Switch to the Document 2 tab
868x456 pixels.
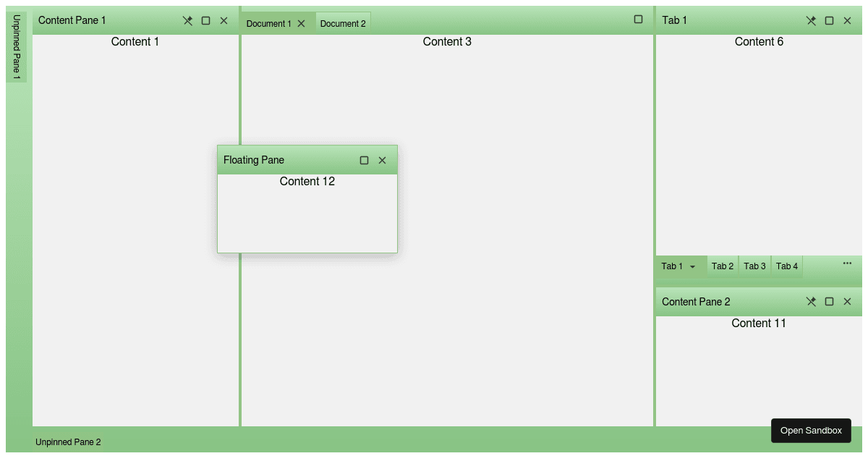click(343, 23)
